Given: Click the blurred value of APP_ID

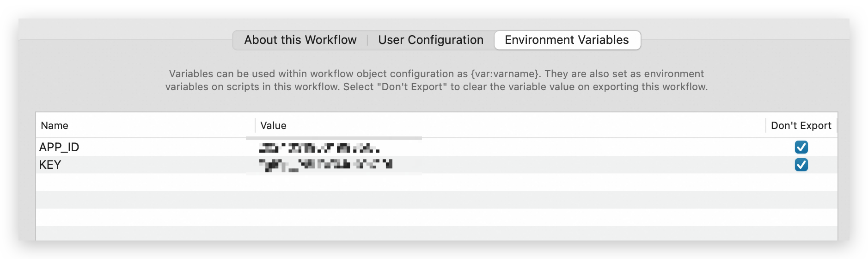Looking at the screenshot, I should [319, 148].
